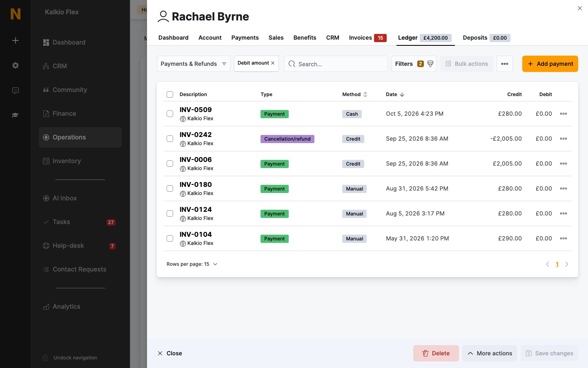Image resolution: width=588 pixels, height=368 pixels.
Task: Open the row actions menu for INV-0509
Action: [563, 114]
